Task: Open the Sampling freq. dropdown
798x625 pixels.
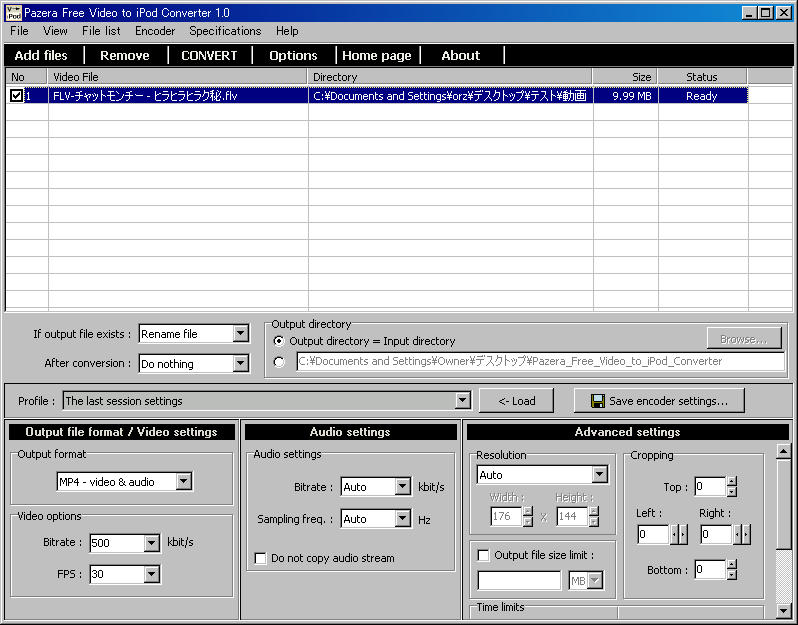Action: click(403, 519)
